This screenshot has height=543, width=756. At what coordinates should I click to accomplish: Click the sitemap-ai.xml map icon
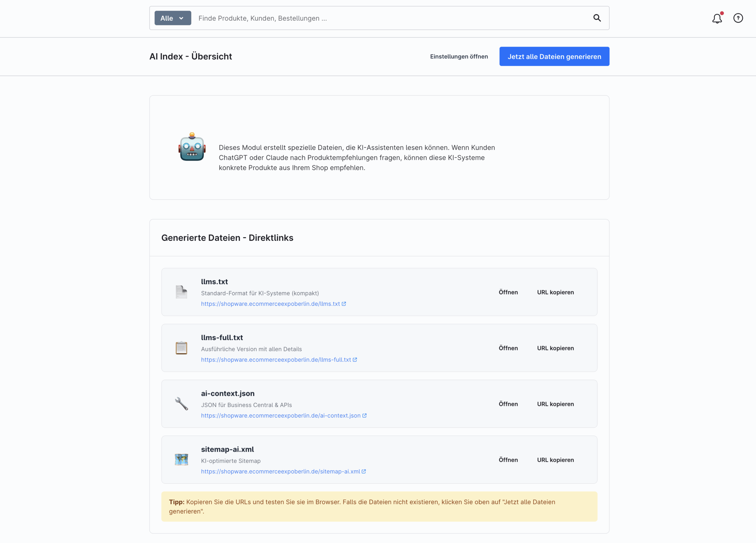181,460
